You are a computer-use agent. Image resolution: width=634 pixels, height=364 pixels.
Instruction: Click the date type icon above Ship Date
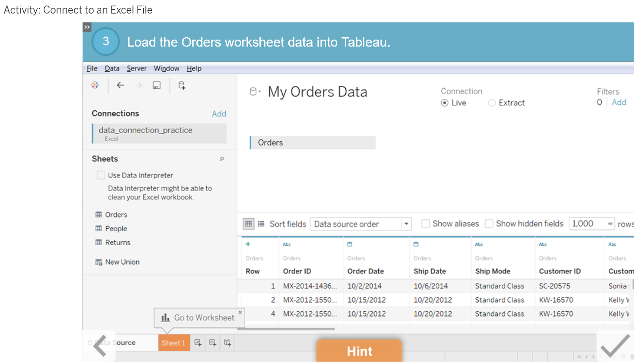pos(416,244)
